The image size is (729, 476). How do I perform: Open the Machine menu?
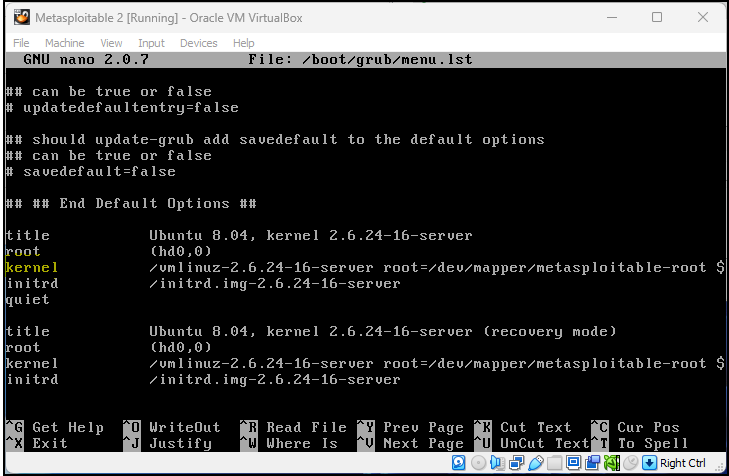65,43
